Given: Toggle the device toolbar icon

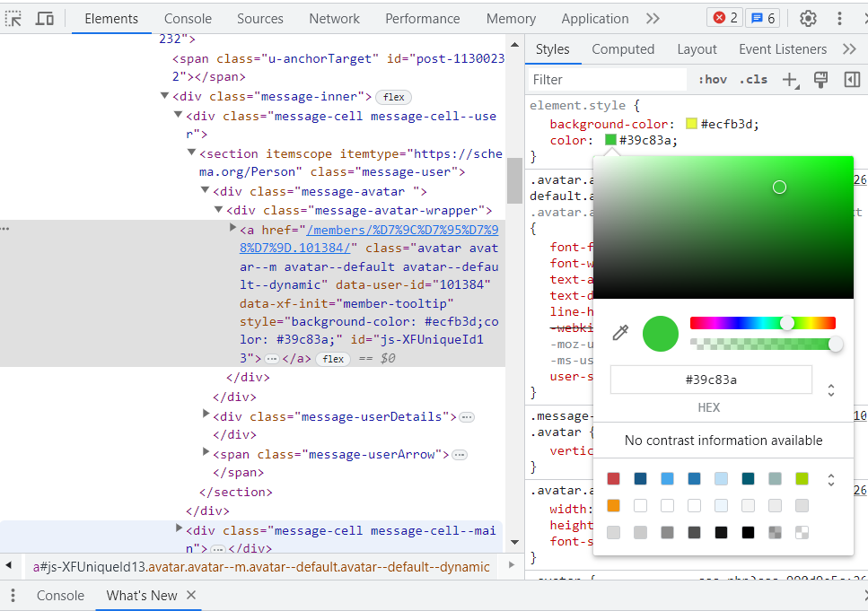Looking at the screenshot, I should tap(44, 19).
